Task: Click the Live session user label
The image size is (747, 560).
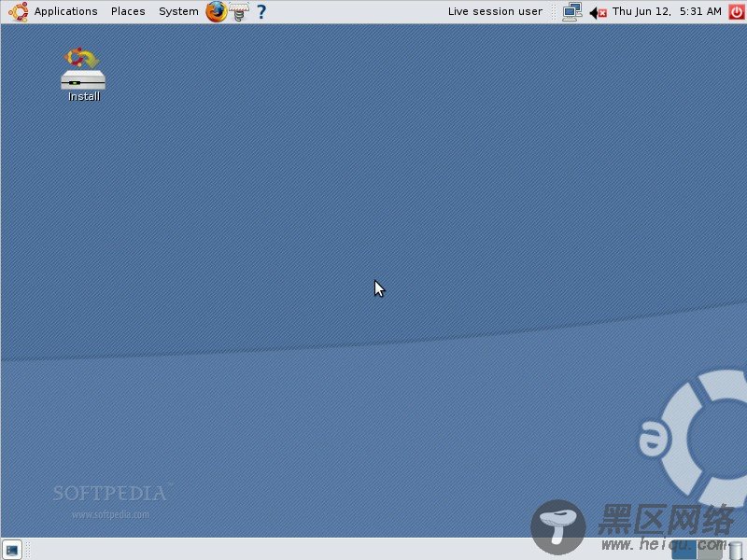Action: pyautogui.click(x=495, y=11)
